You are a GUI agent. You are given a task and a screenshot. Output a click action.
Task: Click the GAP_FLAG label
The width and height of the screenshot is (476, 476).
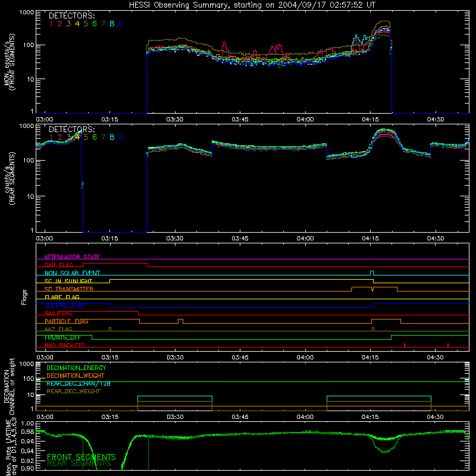click(x=59, y=265)
